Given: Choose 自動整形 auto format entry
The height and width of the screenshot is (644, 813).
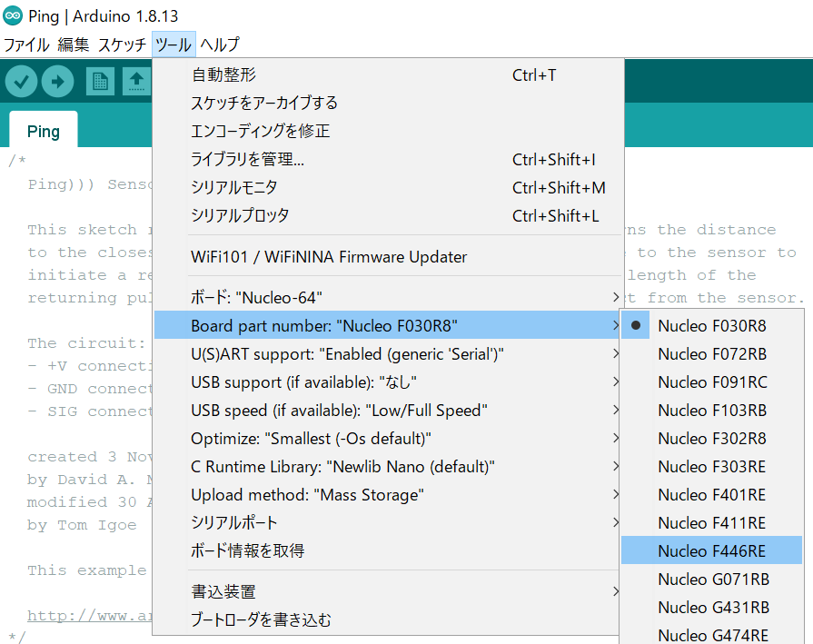Looking at the screenshot, I should coord(388,75).
